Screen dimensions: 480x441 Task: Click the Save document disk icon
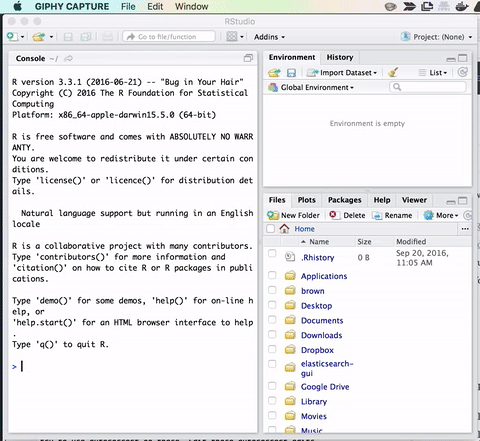(x=68, y=37)
